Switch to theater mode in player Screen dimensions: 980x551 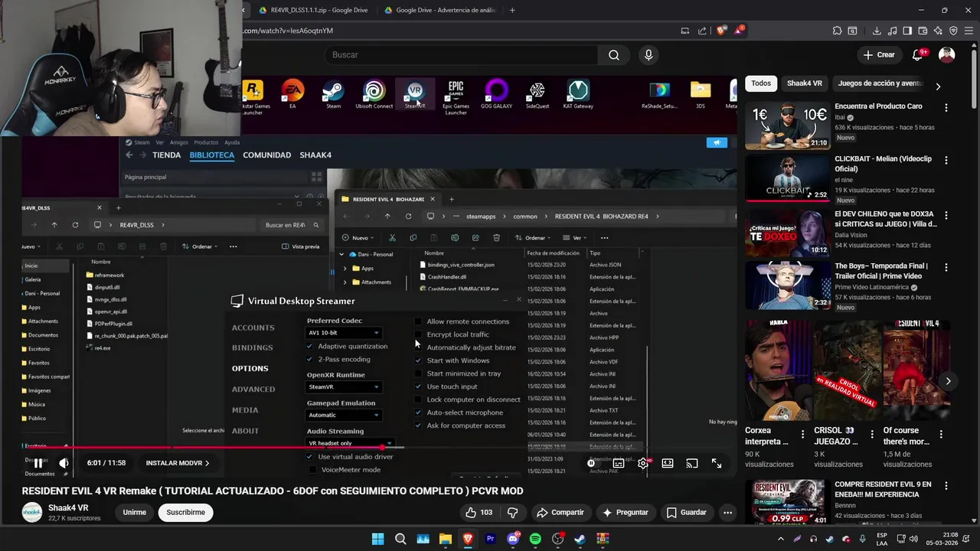coord(668,463)
